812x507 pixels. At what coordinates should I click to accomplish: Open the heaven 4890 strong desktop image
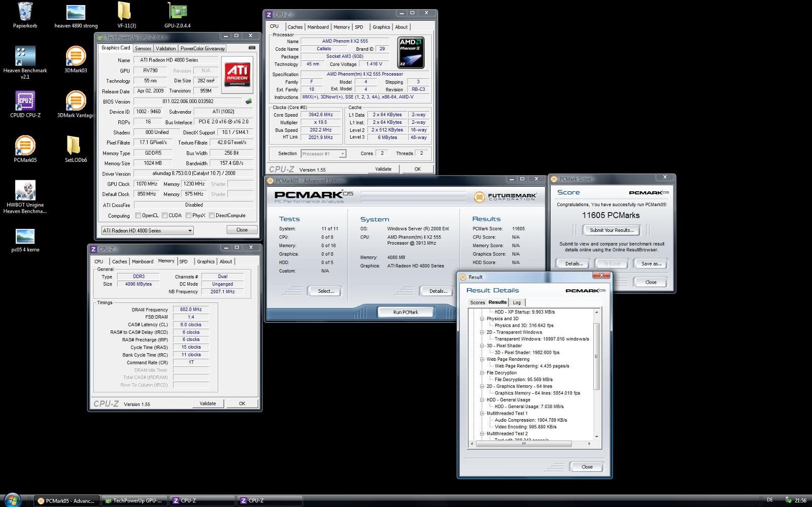click(76, 15)
